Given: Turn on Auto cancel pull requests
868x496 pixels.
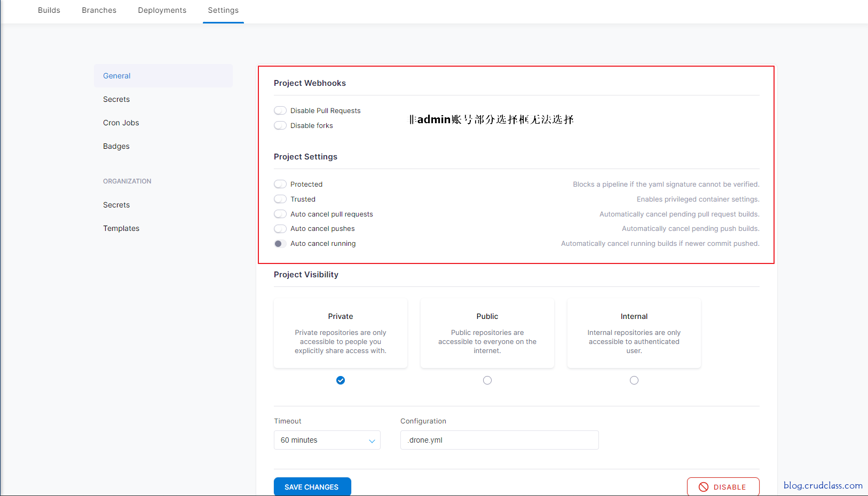Looking at the screenshot, I should (x=280, y=214).
